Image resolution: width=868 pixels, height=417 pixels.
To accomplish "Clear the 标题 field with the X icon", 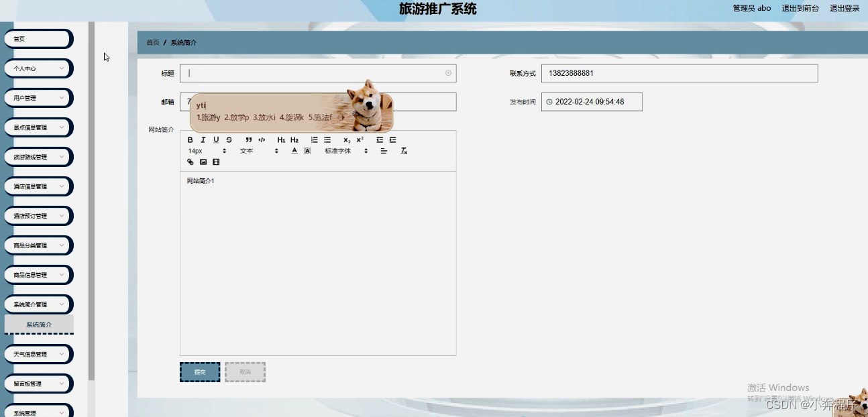I will click(x=449, y=73).
